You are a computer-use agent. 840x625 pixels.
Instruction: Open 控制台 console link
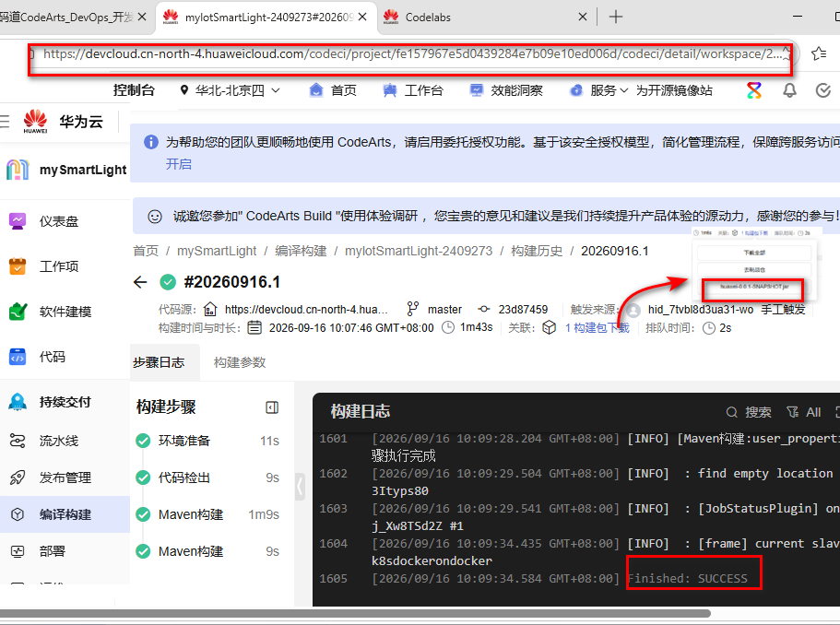pos(134,90)
